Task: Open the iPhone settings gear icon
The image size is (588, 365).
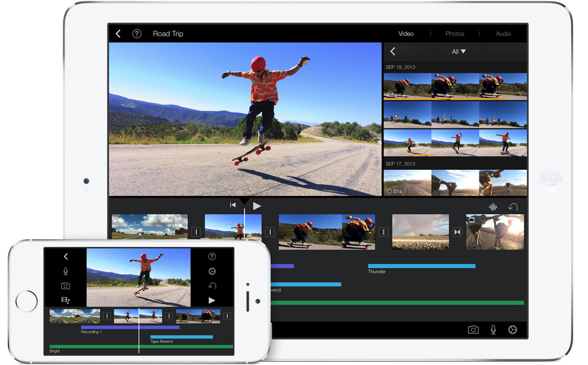Action: click(212, 271)
